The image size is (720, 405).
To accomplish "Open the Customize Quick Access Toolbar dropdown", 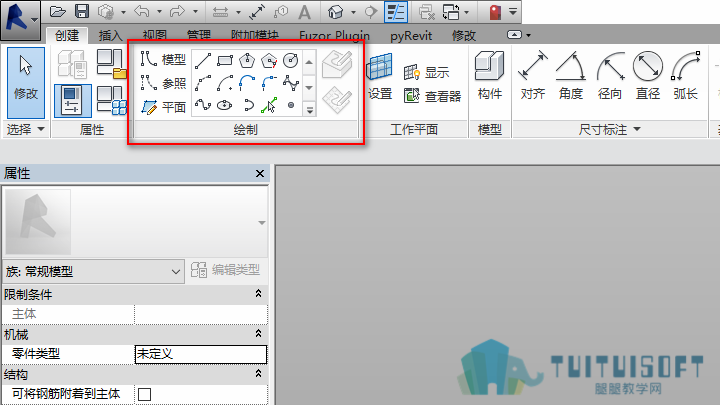I will point(513,11).
